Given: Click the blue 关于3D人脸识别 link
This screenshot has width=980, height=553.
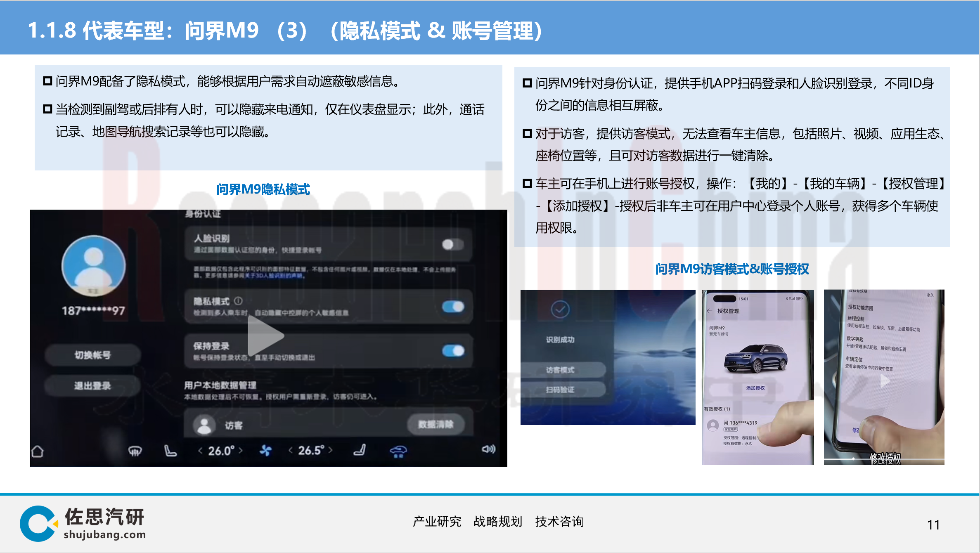Looking at the screenshot, I should [274, 275].
